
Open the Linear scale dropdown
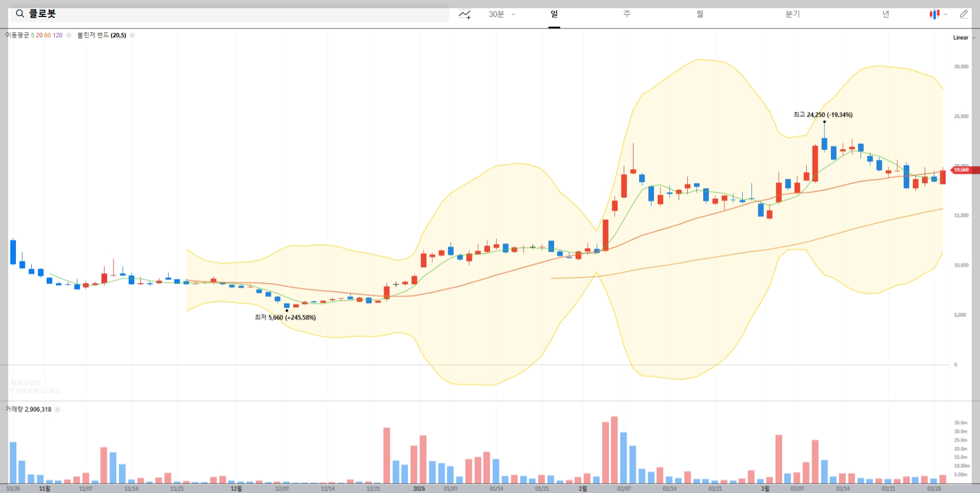coord(964,38)
